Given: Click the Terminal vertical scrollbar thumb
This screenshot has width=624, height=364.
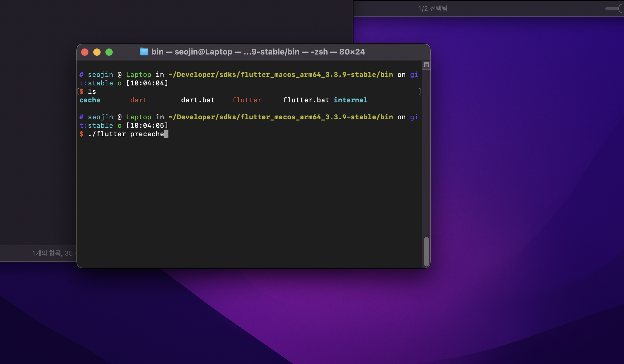Looking at the screenshot, I should (x=426, y=251).
